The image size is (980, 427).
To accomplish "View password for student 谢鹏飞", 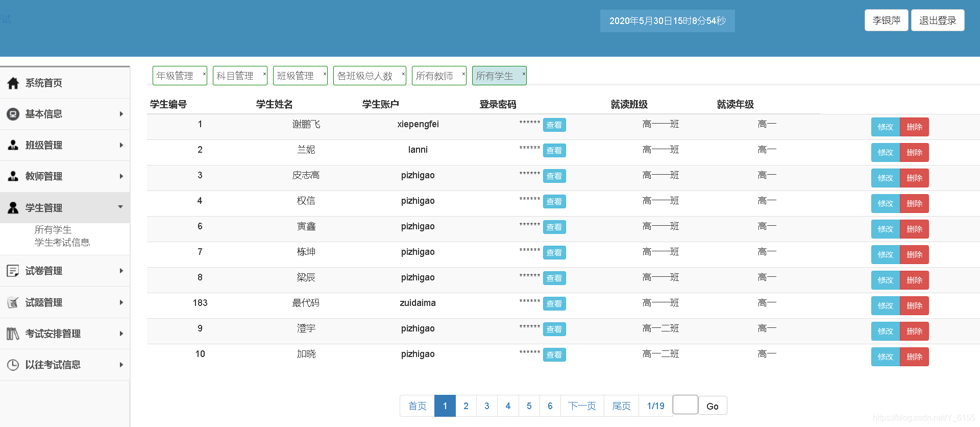I will pyautogui.click(x=554, y=125).
